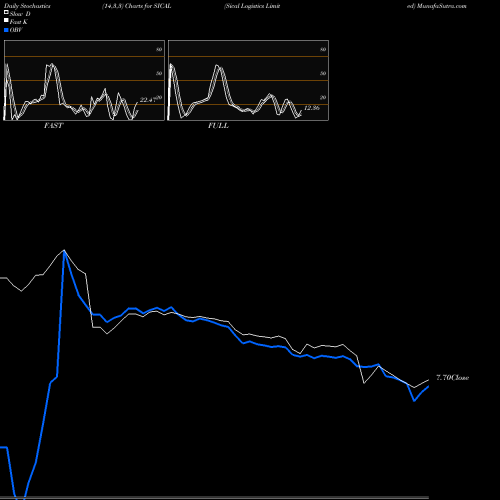Screen dimensions: 500x500
Task: Select the 'Daily Stochastics' title text
Action: coord(27,6)
